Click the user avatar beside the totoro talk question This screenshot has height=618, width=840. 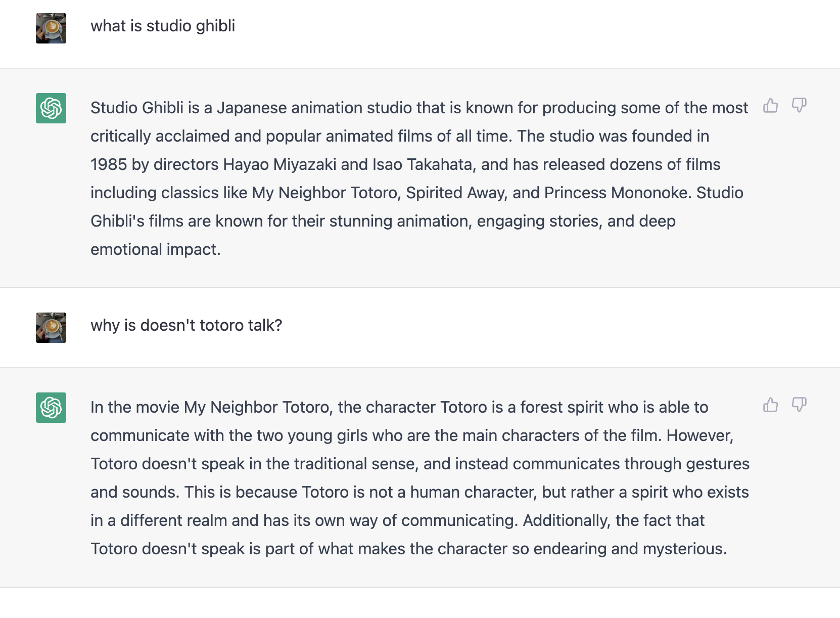click(51, 328)
